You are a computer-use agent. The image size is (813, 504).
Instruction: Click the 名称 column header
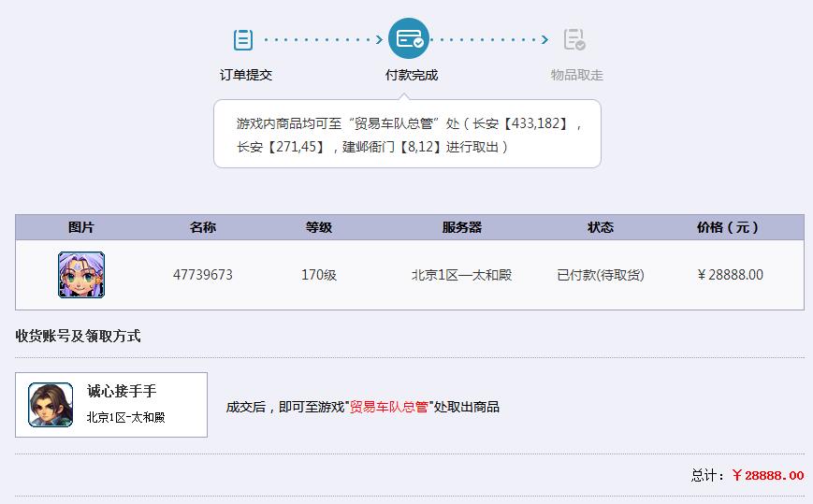pos(203,227)
